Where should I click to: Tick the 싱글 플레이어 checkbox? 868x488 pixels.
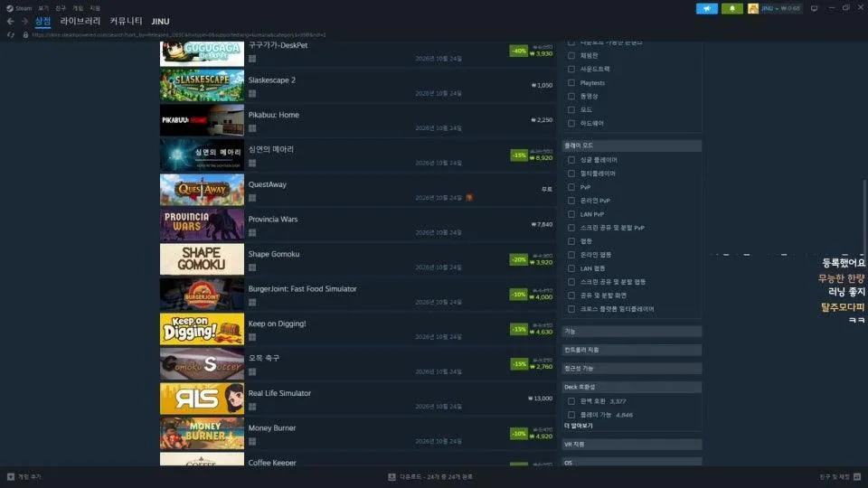tap(571, 160)
